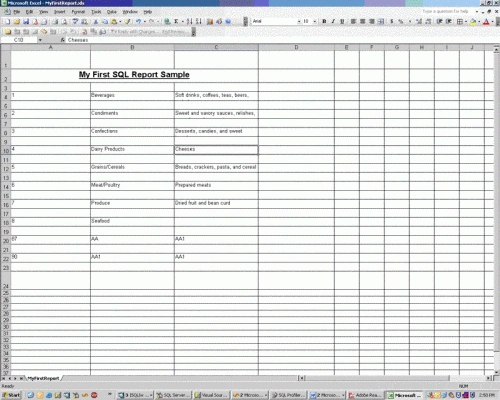
Task: Click the Merge and Center icon
Action: [x=381, y=22]
